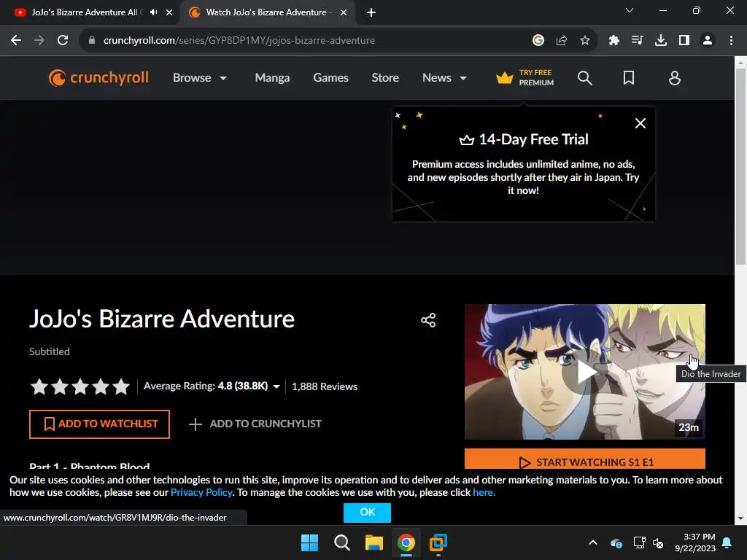Open the tab search chevron
747x560 pixels.
pos(630,10)
